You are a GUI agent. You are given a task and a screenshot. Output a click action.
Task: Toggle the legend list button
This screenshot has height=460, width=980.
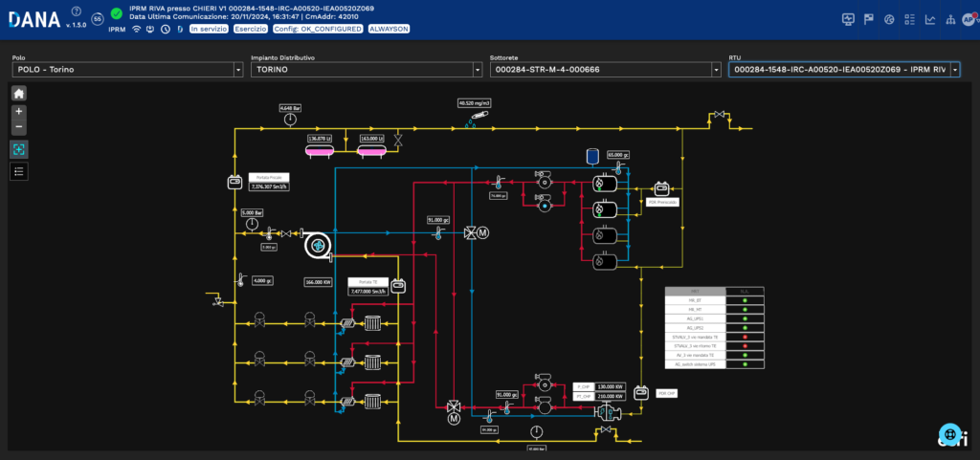pyautogui.click(x=19, y=170)
